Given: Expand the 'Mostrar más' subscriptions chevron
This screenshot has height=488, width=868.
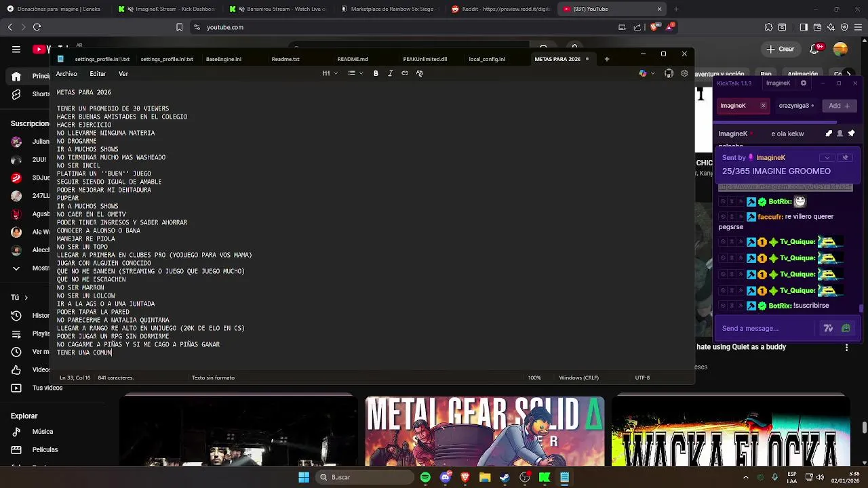Looking at the screenshot, I should (16, 268).
